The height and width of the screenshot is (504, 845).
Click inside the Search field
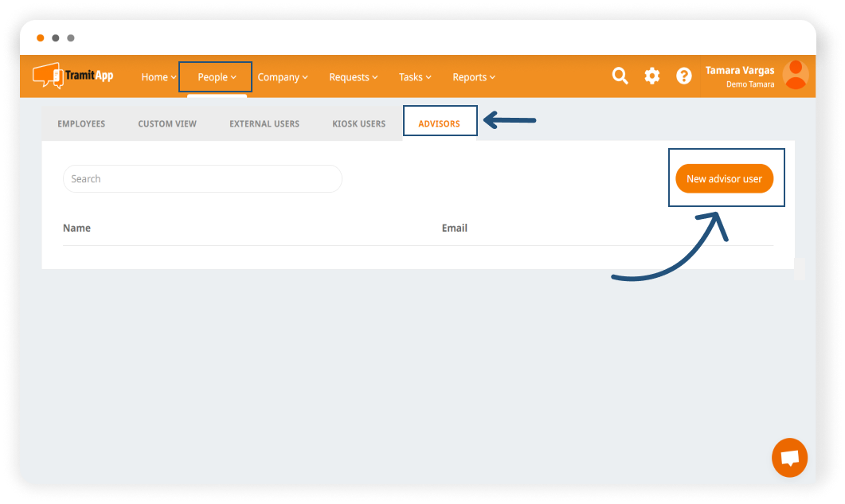click(x=202, y=179)
